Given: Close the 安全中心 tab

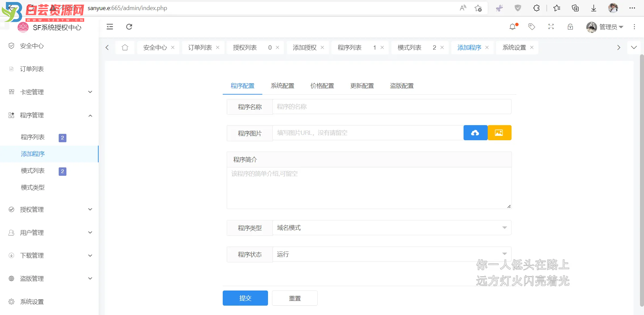Looking at the screenshot, I should 173,48.
